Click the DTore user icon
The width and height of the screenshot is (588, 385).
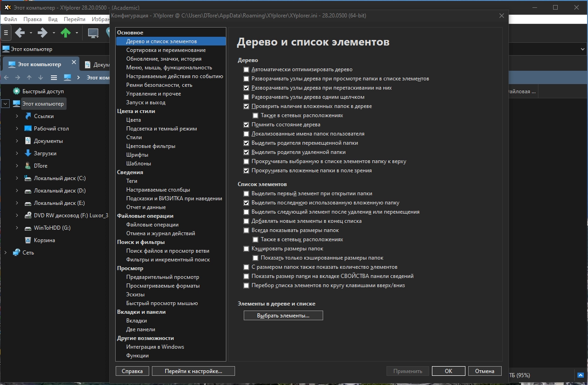28,166
